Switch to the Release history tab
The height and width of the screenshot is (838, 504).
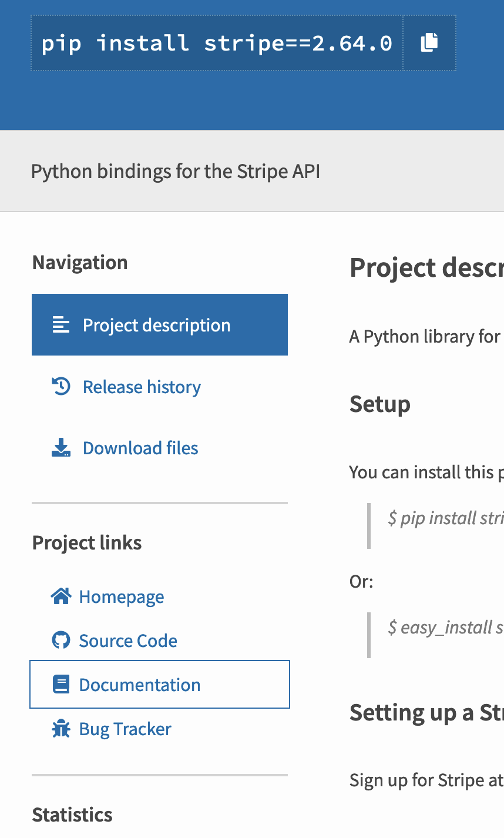coord(142,387)
